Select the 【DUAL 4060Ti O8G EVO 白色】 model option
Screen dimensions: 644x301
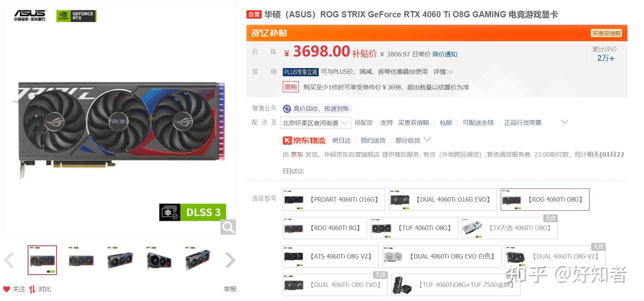442,256
